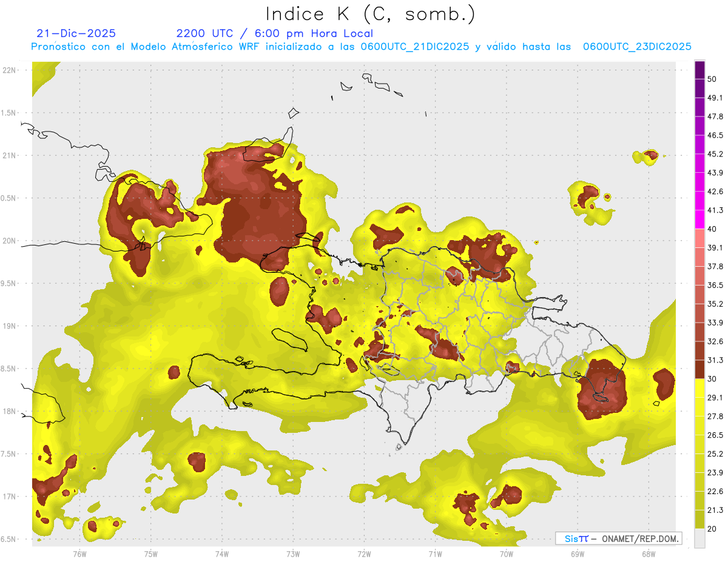Pick the dark purple swatch above 50
Image resolution: width=728 pixels, height=562 pixels.
699,70
